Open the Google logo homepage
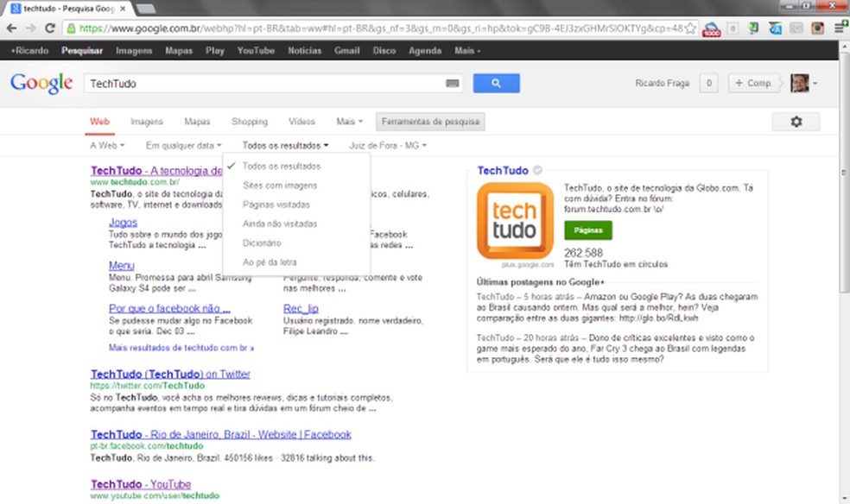The image size is (850, 504). [41, 83]
